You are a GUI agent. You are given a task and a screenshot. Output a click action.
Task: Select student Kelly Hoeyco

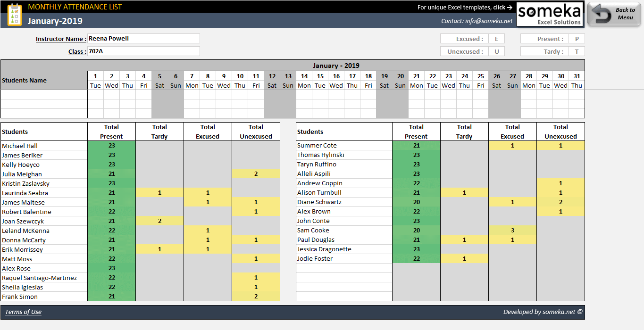(x=44, y=165)
